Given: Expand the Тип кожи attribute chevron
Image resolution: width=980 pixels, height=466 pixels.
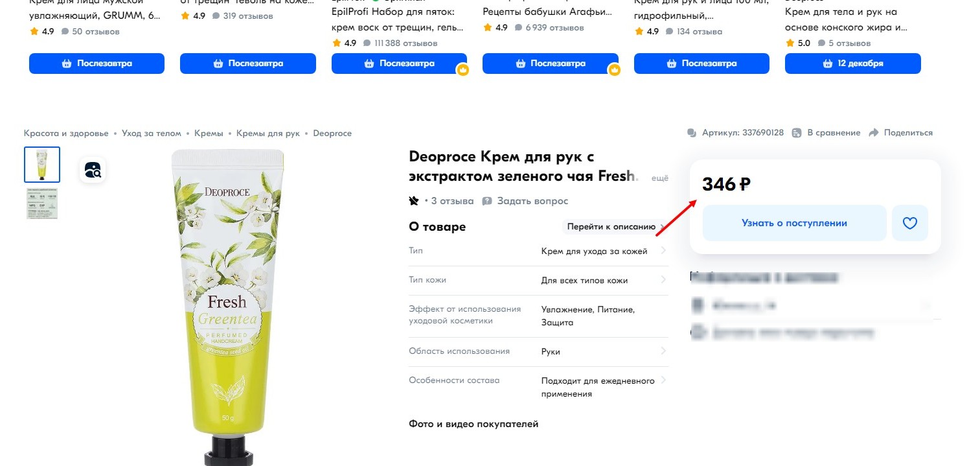Looking at the screenshot, I should click(662, 279).
